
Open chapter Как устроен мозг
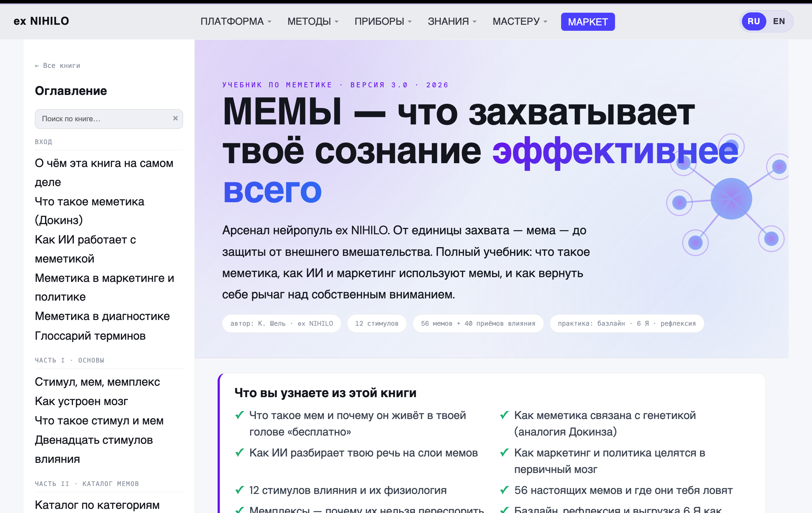click(x=81, y=401)
